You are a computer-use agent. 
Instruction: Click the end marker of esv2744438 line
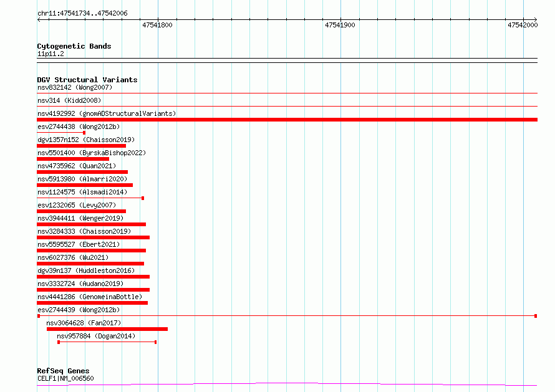click(x=84, y=133)
